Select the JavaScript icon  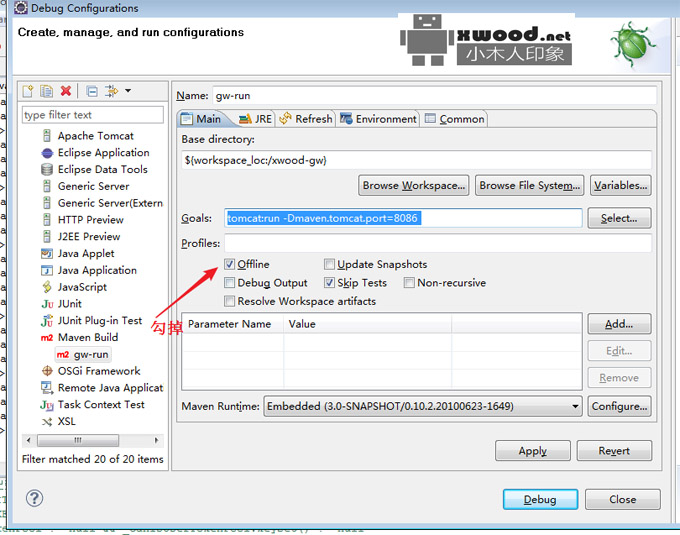47,287
